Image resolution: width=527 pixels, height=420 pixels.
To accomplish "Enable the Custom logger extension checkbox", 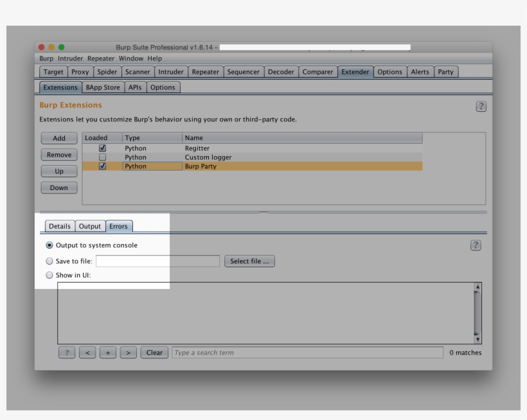I will [x=102, y=157].
